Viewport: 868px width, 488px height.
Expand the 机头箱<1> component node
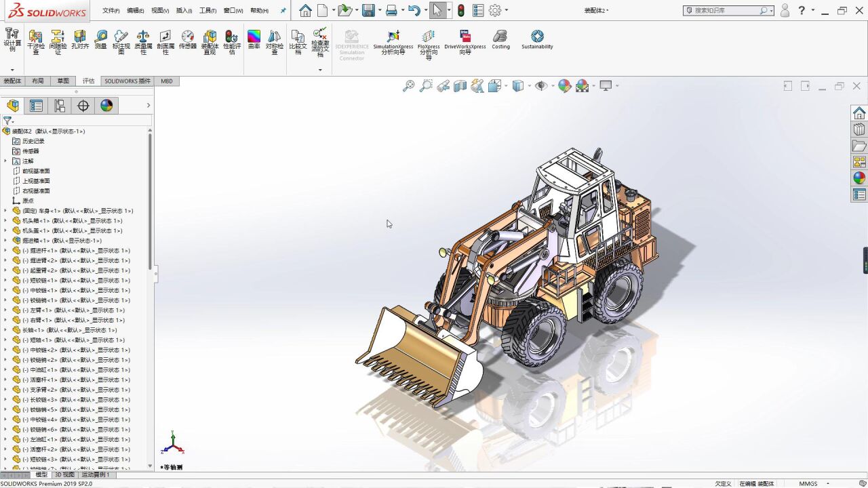(x=5, y=221)
